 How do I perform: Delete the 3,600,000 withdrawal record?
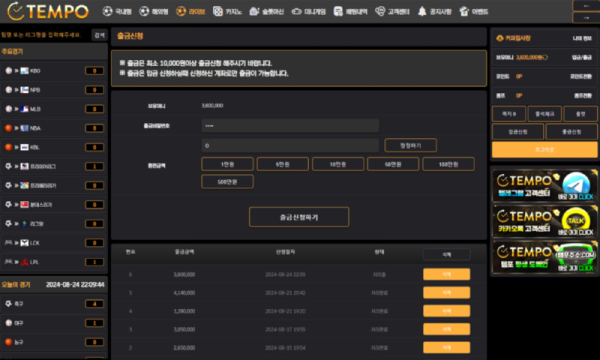[447, 274]
